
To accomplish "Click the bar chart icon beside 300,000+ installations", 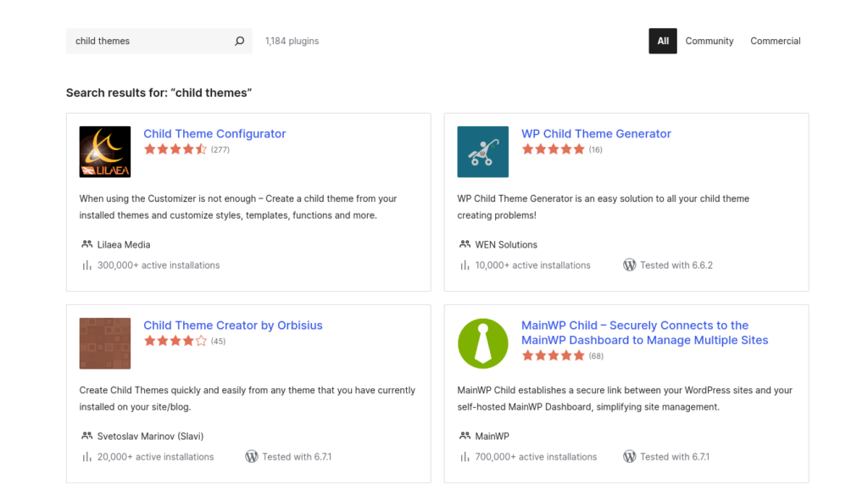I will [87, 265].
